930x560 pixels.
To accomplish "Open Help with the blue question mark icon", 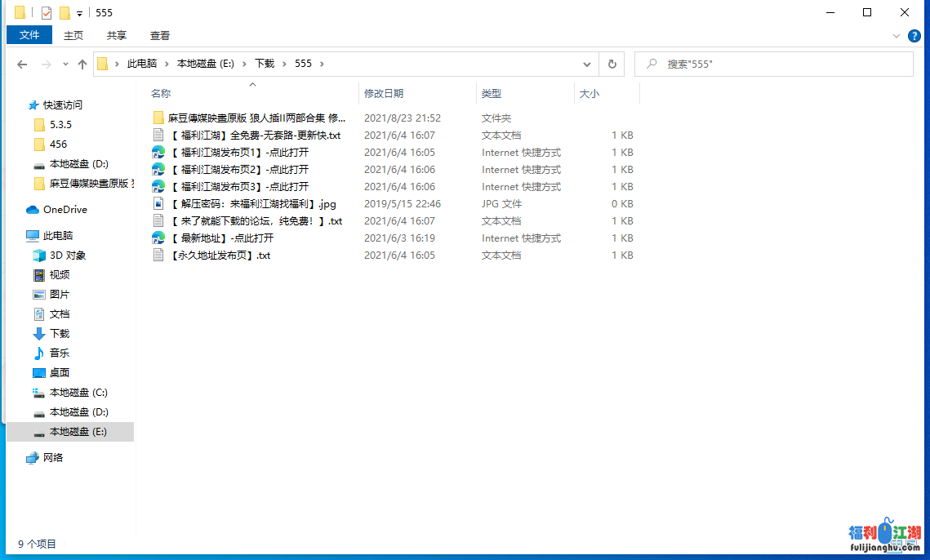I will pyautogui.click(x=914, y=36).
